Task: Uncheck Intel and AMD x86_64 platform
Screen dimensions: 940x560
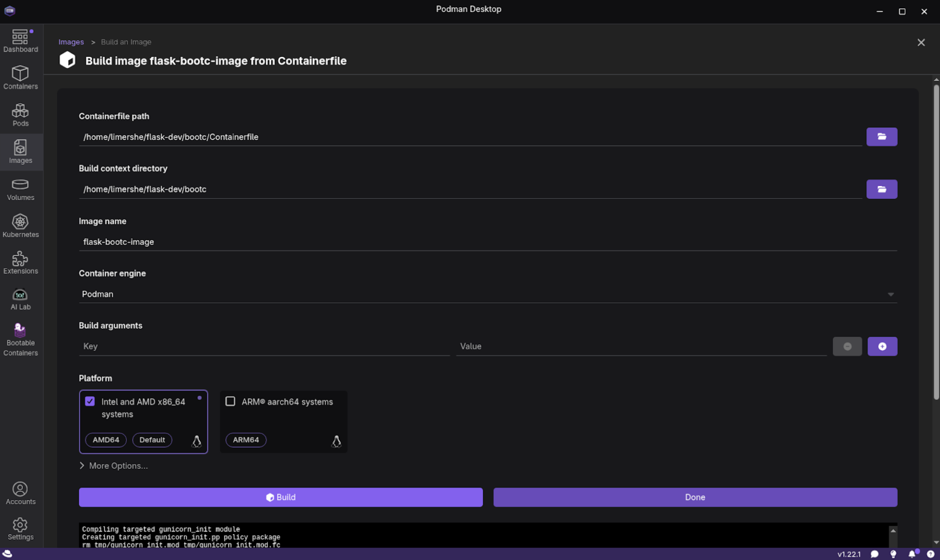Action: tap(90, 401)
